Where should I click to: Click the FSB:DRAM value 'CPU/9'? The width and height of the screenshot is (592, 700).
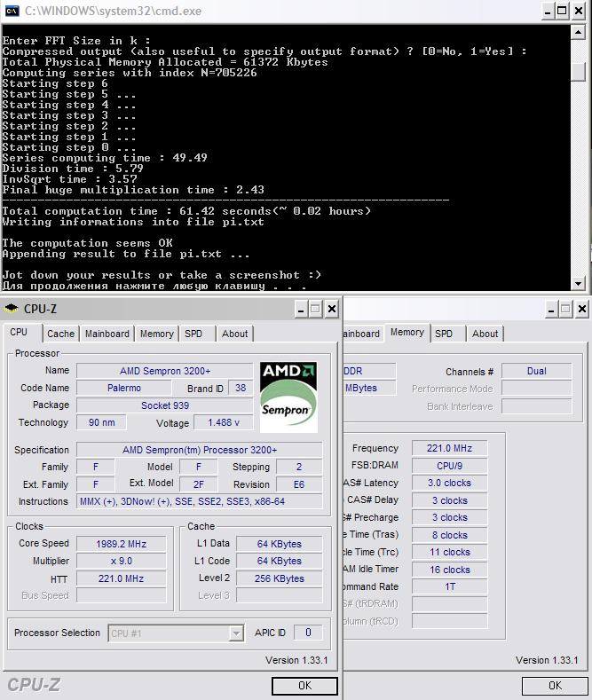pos(450,466)
